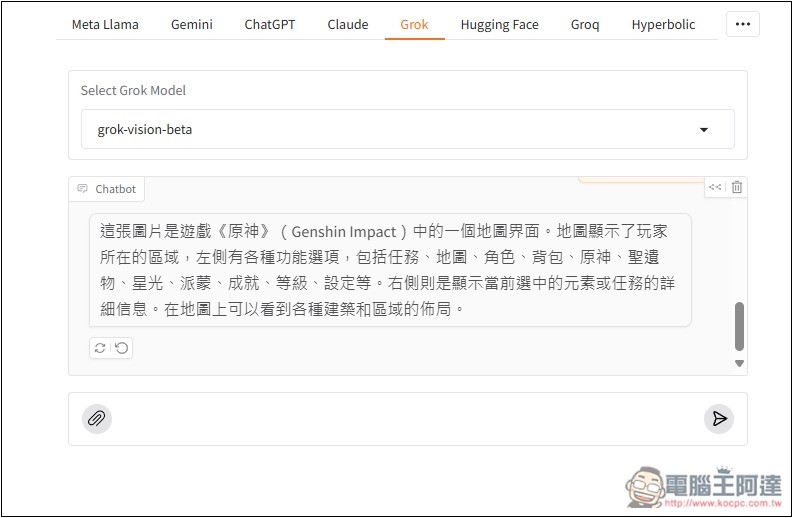Open the Groq tab
The image size is (793, 518).
click(585, 24)
